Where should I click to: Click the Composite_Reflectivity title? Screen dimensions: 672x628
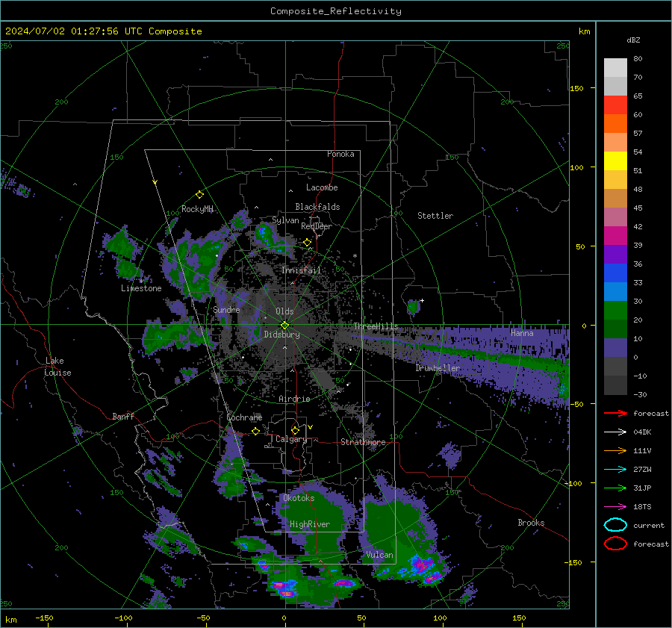point(335,11)
